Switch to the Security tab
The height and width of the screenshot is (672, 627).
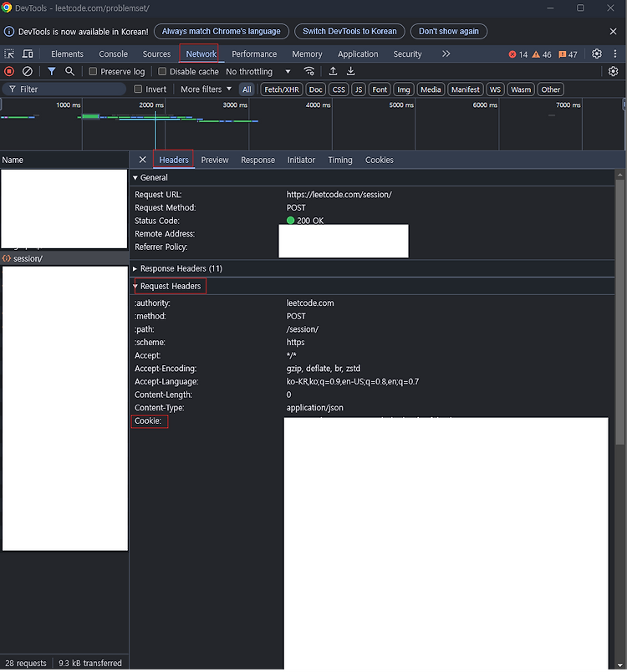(408, 54)
